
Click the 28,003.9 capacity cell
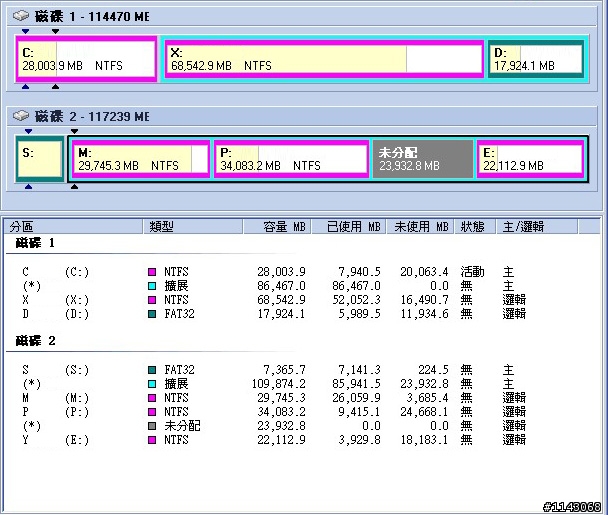point(281,272)
